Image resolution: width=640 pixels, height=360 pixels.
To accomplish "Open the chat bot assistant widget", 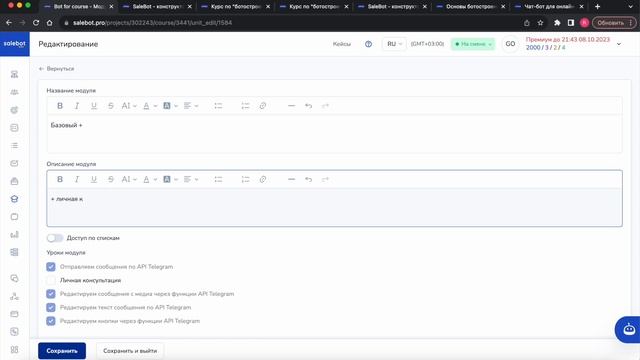I will (629, 329).
